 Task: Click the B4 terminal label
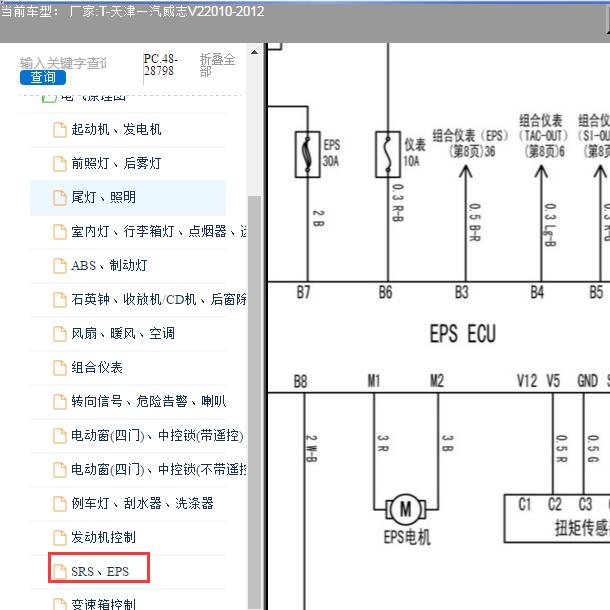(537, 292)
